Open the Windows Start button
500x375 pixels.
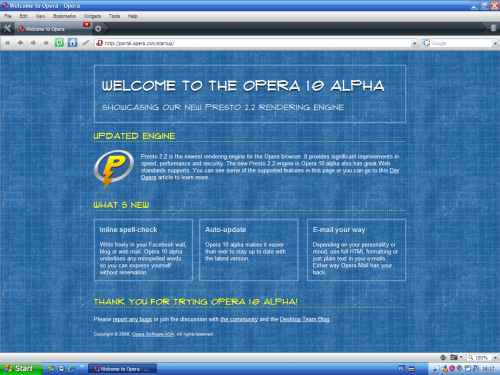[21, 369]
